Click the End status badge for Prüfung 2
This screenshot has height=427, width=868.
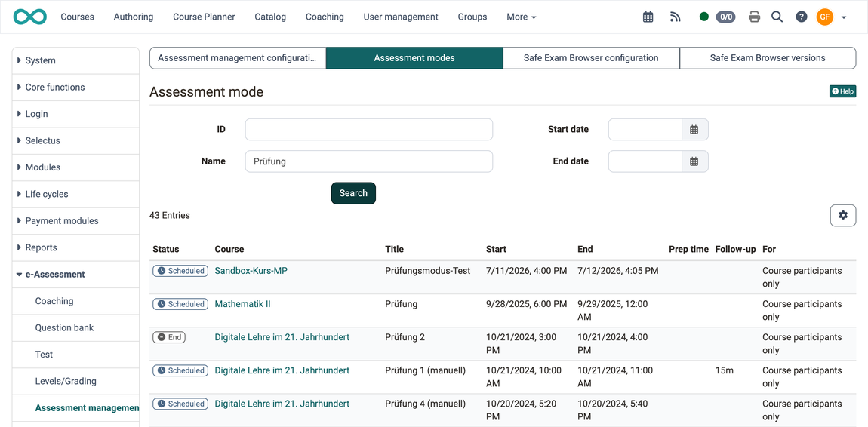[169, 337]
